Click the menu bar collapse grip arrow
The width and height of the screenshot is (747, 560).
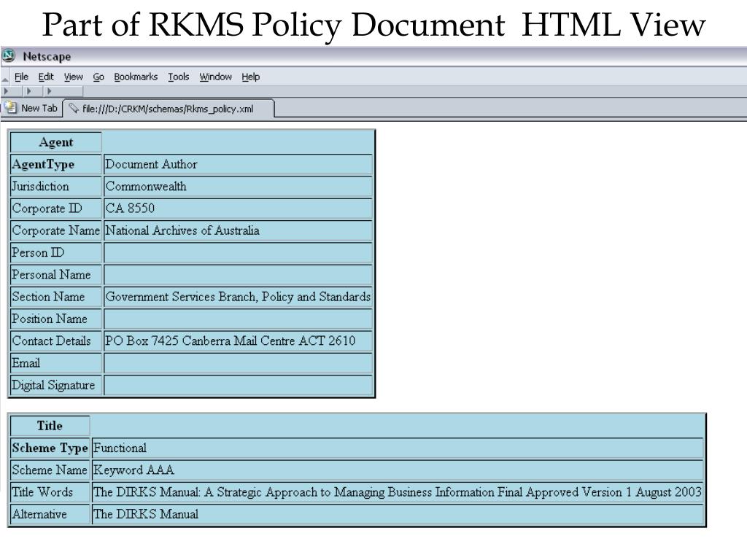(5, 79)
